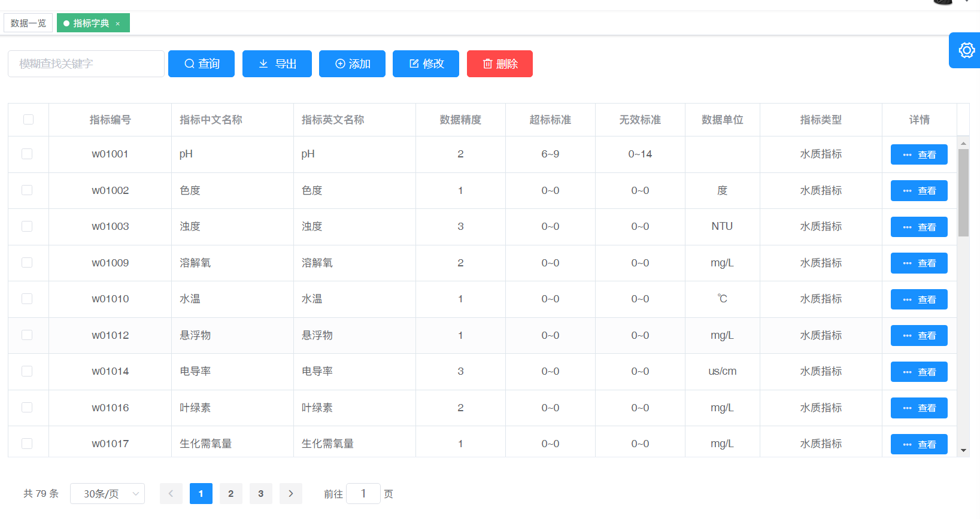View details for 叶绿素 row w01016
Viewport: 980px width, 519px height.
click(919, 408)
